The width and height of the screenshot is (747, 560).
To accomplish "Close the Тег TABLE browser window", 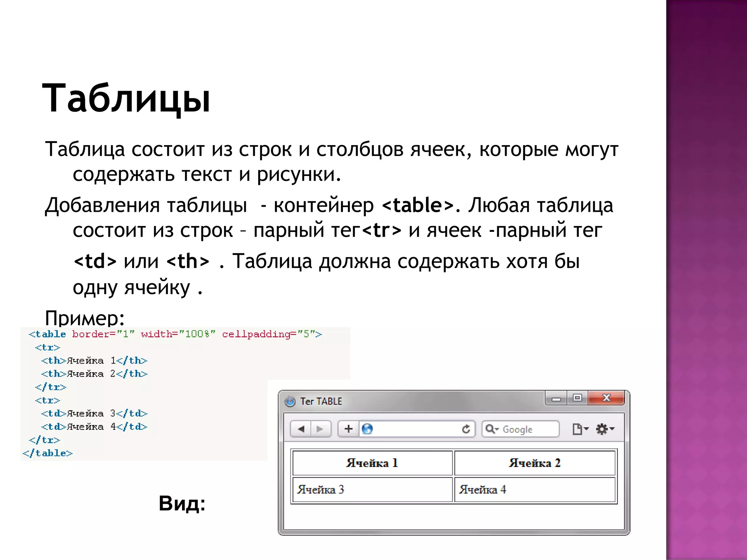I will tap(606, 398).
